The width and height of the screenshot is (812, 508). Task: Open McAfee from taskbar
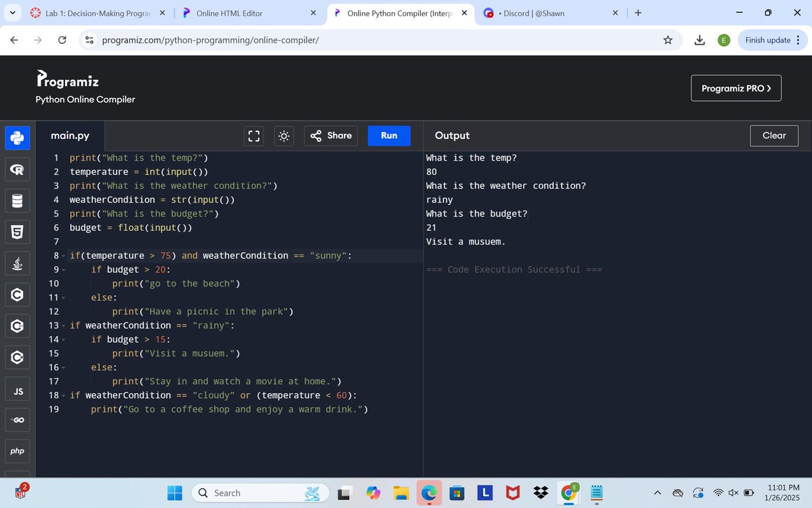pos(512,493)
